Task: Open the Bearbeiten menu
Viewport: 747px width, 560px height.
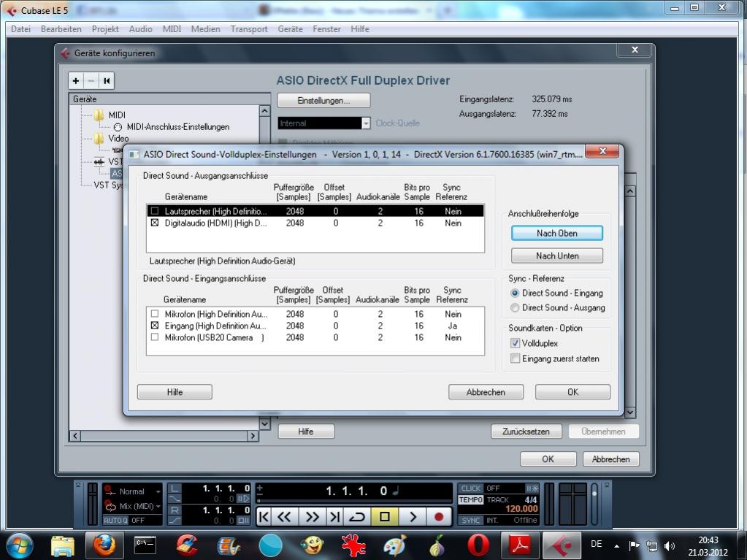Action: coord(61,29)
